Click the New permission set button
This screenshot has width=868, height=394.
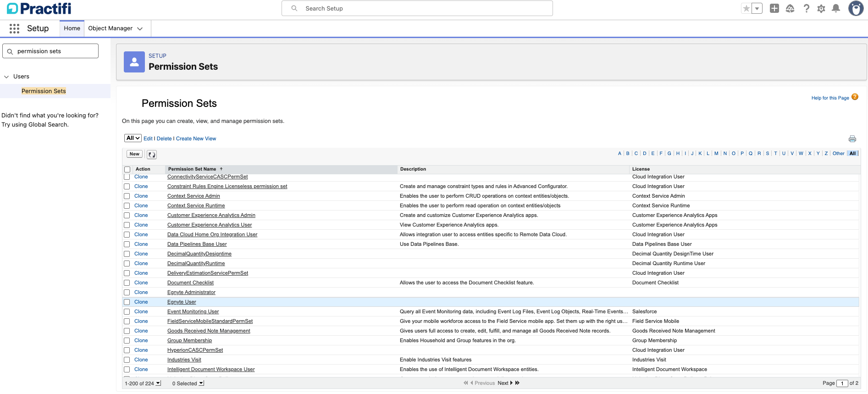click(134, 154)
